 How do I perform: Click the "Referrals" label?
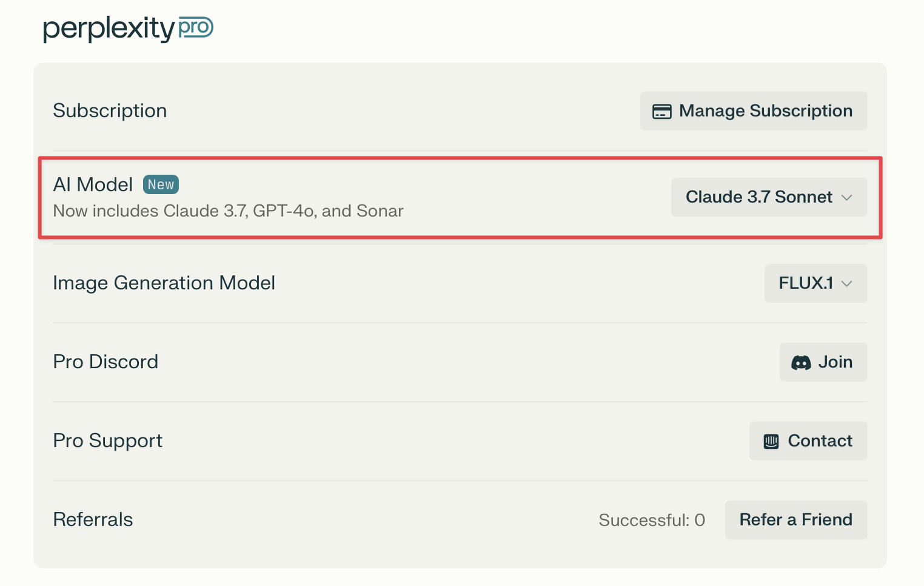pyautogui.click(x=93, y=519)
